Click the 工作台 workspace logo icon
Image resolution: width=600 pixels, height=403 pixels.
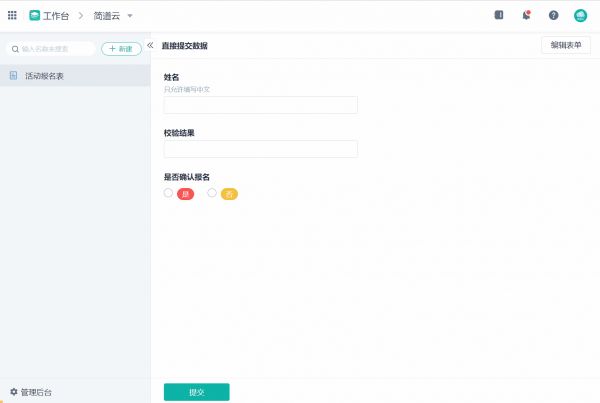pos(35,15)
